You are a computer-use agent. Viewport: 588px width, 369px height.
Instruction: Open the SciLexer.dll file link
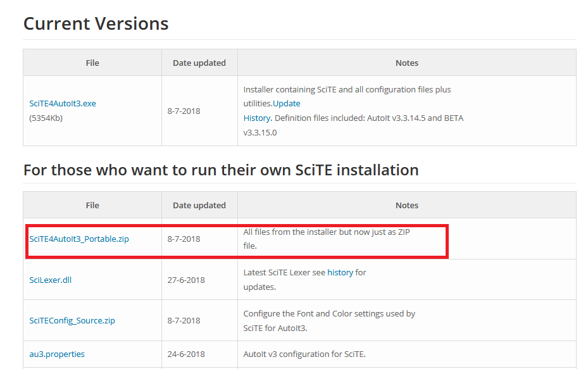point(50,280)
